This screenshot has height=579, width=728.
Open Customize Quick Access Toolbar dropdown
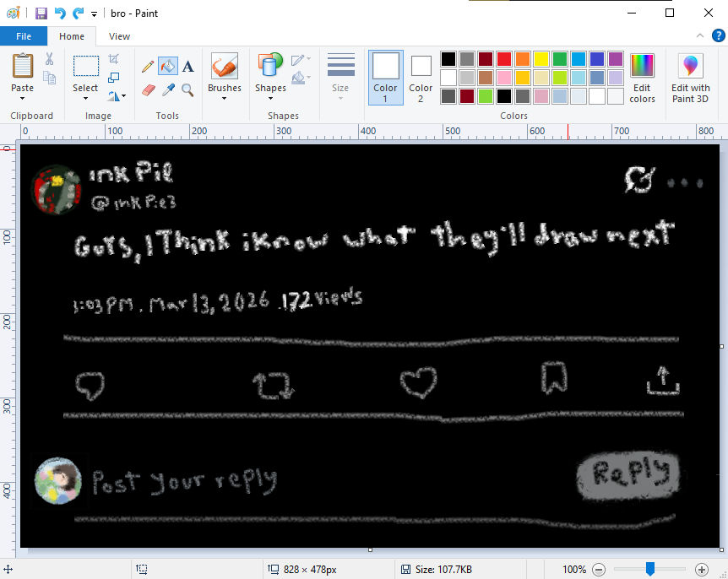[94, 14]
